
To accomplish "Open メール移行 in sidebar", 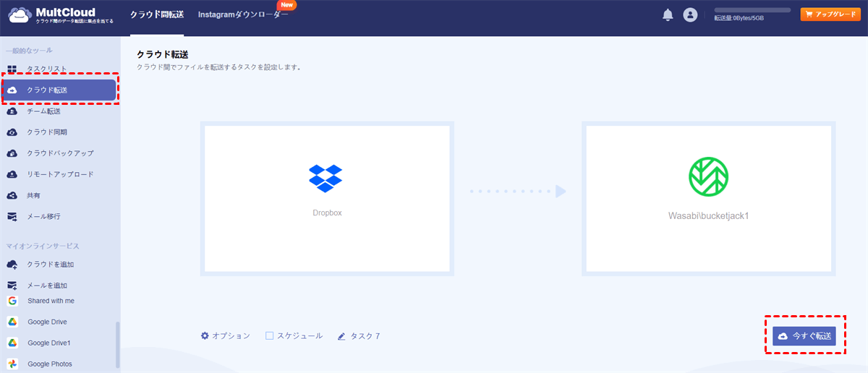I will 43,216.
